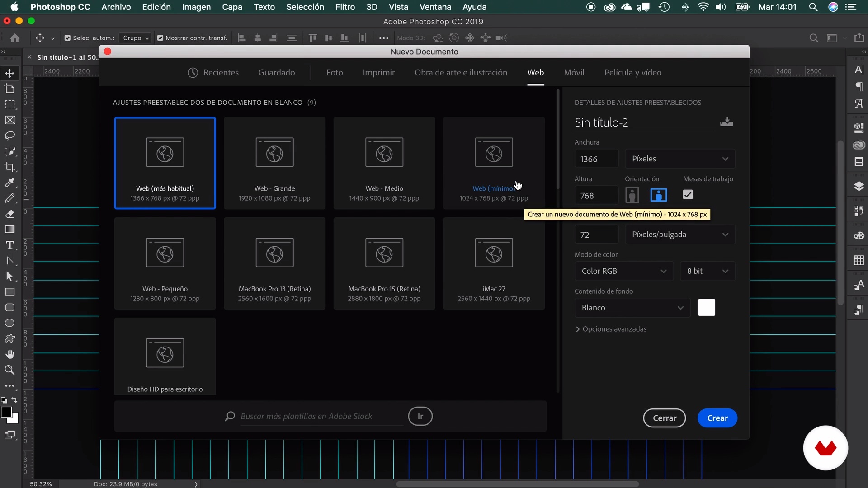Select the Rectangular Marquee tool
This screenshot has width=868, height=488.
(9, 104)
